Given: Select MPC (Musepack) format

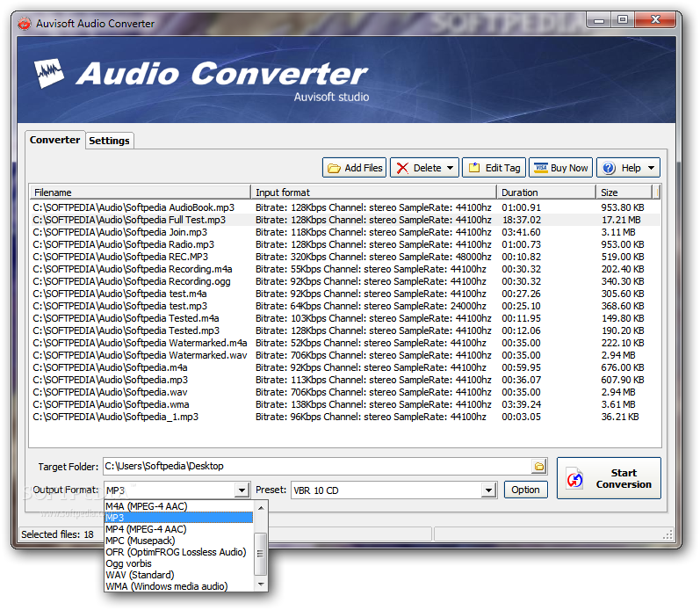Looking at the screenshot, I should (x=178, y=541).
